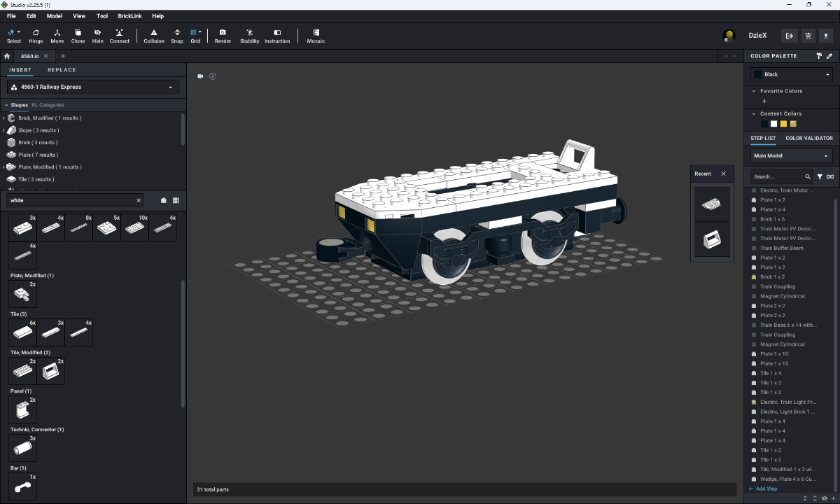Viewport: 840px width, 504px height.
Task: Toggle Snap mode
Action: pos(177,36)
